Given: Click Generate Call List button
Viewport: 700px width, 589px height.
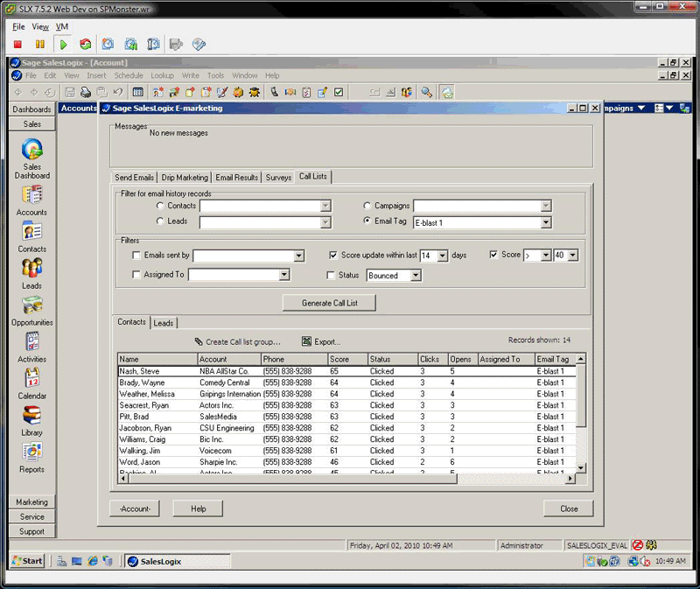Looking at the screenshot, I should pyautogui.click(x=330, y=303).
